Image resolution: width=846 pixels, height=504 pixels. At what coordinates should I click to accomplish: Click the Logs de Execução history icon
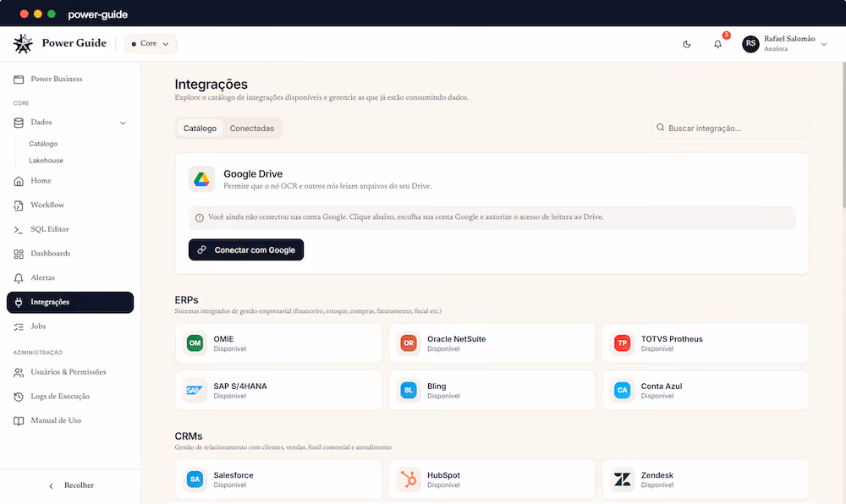pyautogui.click(x=19, y=397)
